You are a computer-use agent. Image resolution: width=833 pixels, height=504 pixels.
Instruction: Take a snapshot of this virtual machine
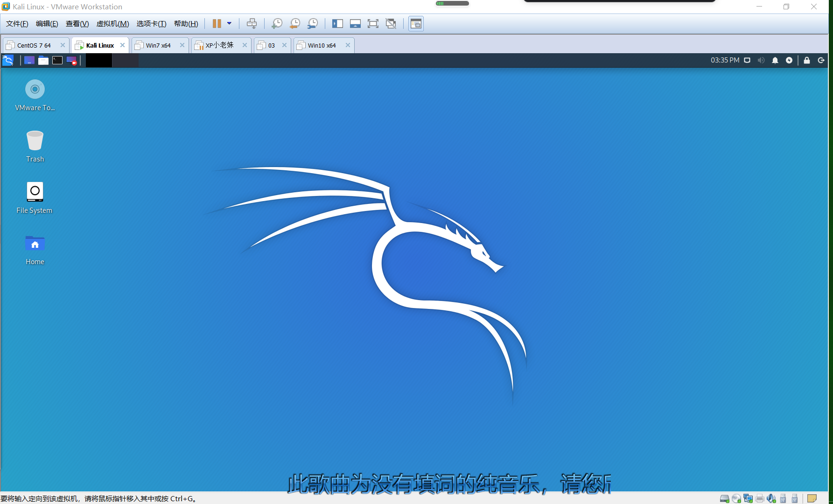277,23
